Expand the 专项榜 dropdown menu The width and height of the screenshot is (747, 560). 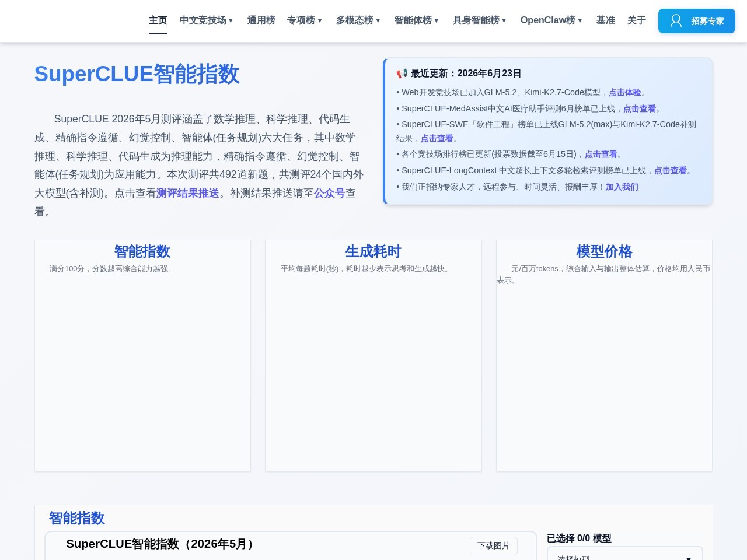(305, 20)
